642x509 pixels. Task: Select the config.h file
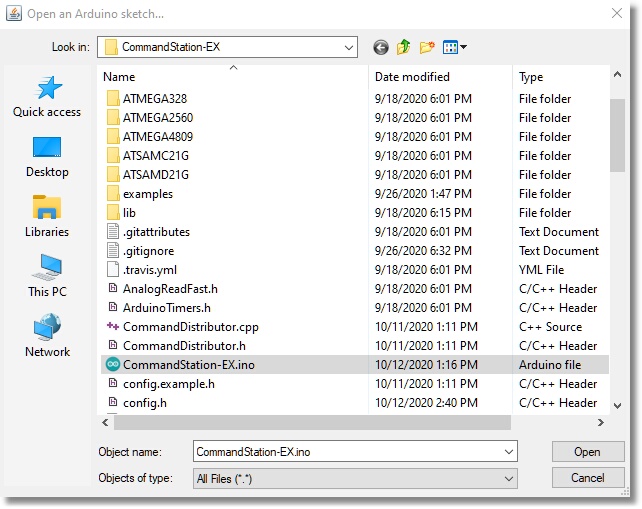144,403
